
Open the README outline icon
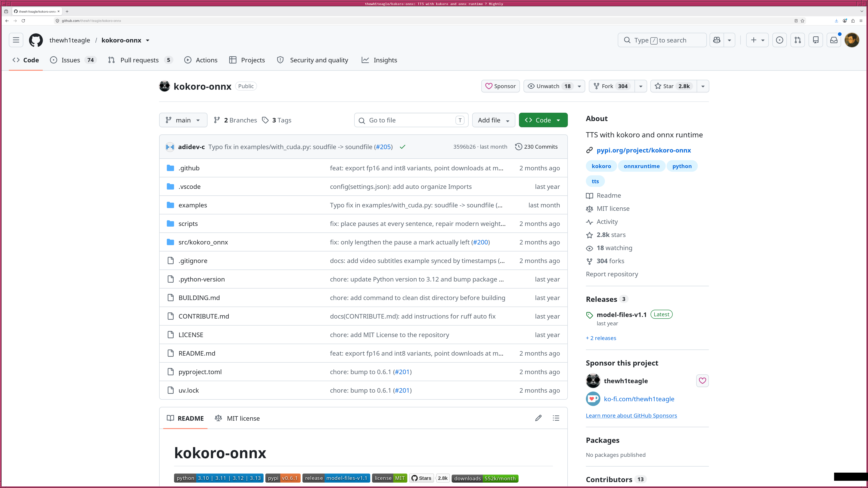556,418
